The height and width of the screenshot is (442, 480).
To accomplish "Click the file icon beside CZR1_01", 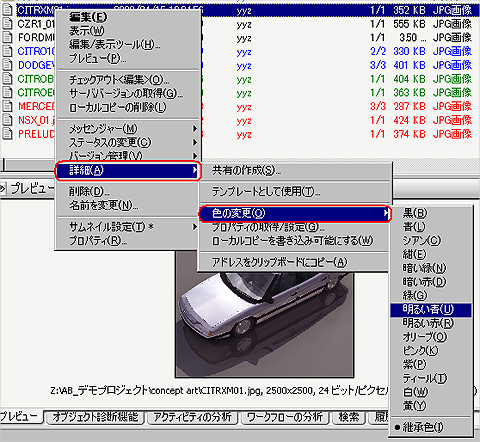I will tap(7, 24).
